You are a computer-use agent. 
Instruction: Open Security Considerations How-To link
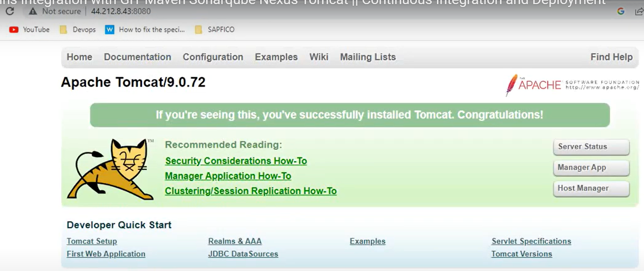pos(236,161)
